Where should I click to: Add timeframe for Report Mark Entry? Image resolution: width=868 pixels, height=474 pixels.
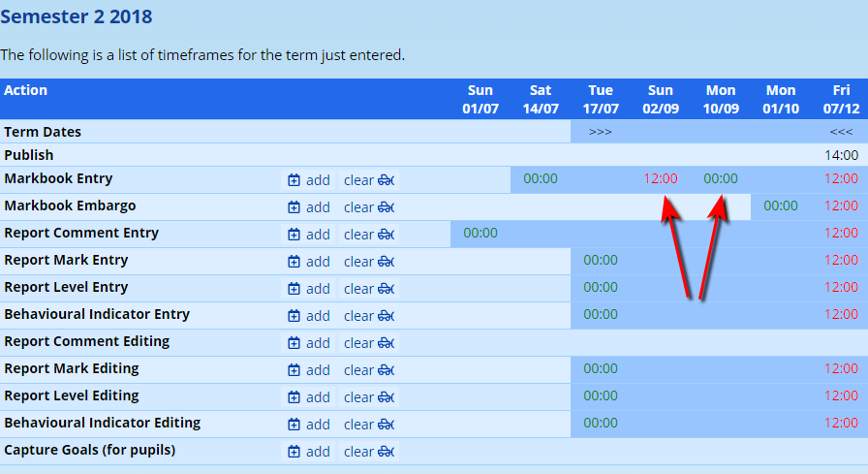click(x=308, y=262)
